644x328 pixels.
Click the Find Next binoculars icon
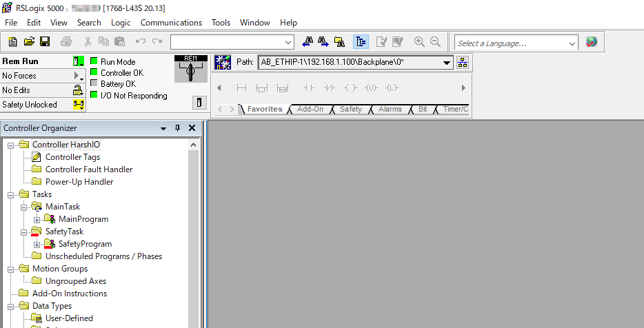pos(323,41)
